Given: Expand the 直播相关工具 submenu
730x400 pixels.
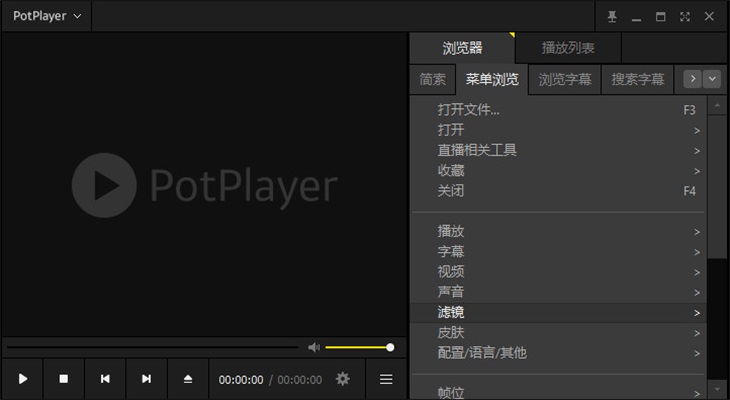Looking at the screenshot, I should point(558,150).
